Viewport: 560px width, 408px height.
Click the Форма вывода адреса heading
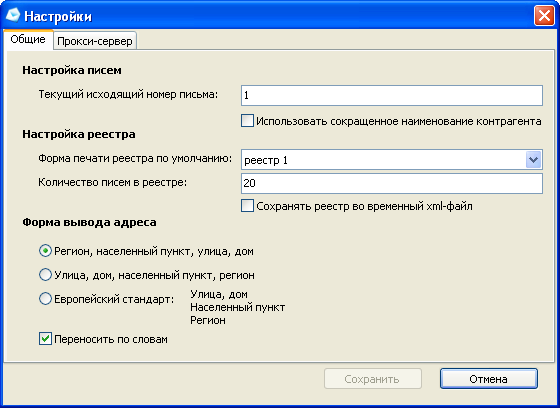click(89, 222)
